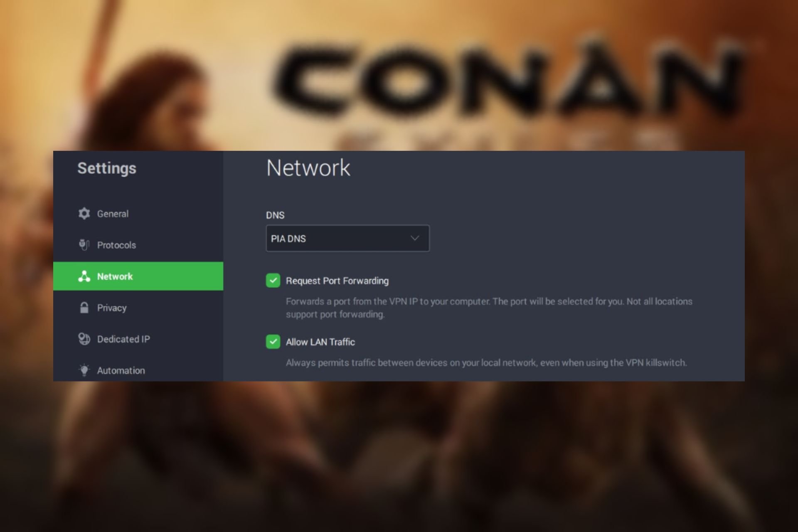Uncheck Request Port Forwarding checkbox

click(273, 281)
